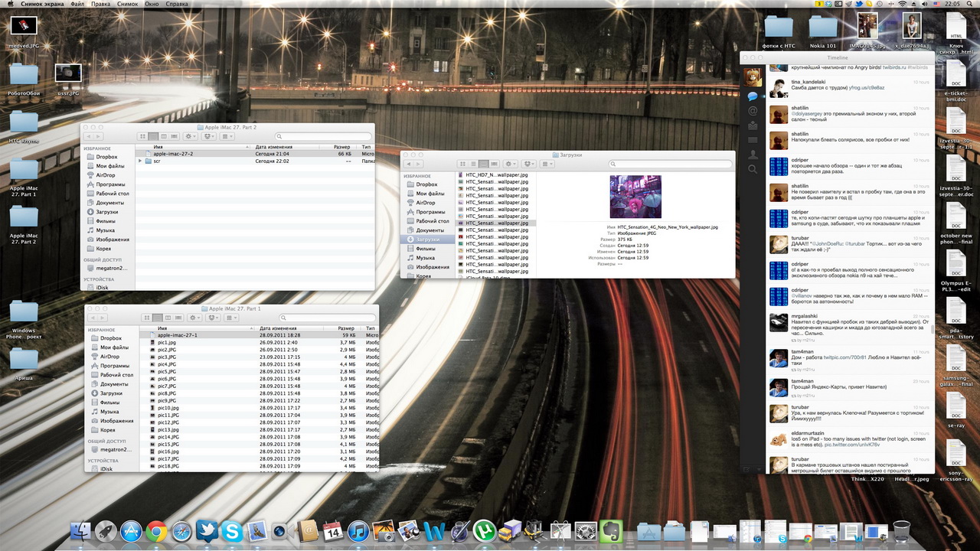Open Twitter profile silhouette icon
The width and height of the screenshot is (980, 551).
753,155
